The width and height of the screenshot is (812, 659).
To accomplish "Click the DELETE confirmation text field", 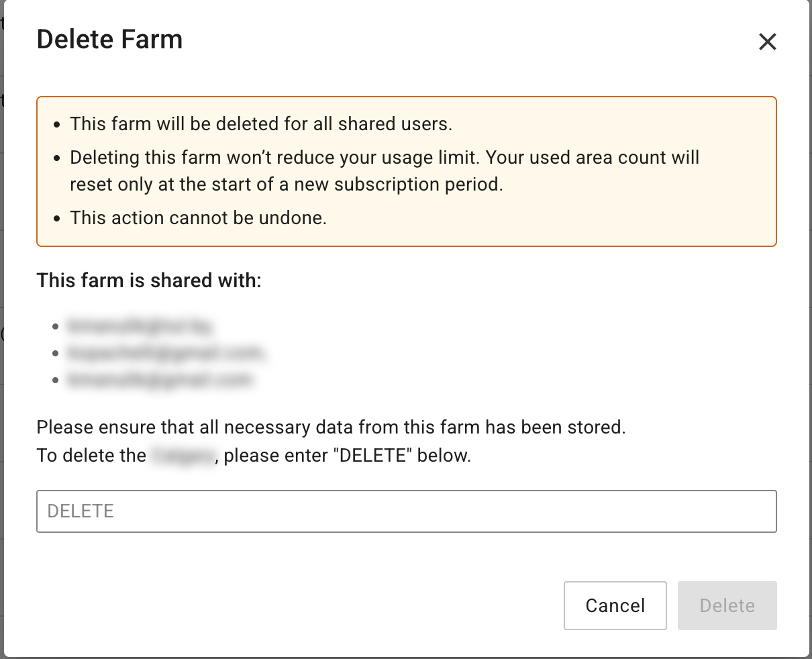I will (406, 511).
